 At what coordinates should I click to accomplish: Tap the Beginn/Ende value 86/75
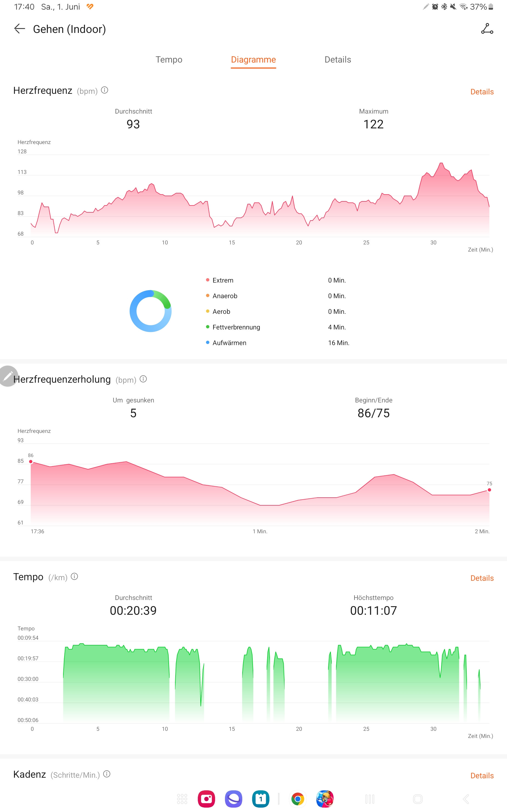click(374, 413)
